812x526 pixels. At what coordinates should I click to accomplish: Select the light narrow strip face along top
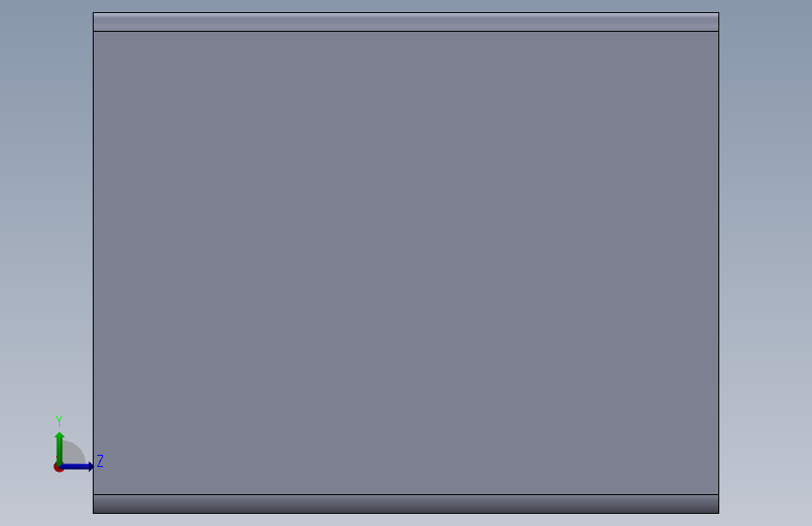(406, 22)
